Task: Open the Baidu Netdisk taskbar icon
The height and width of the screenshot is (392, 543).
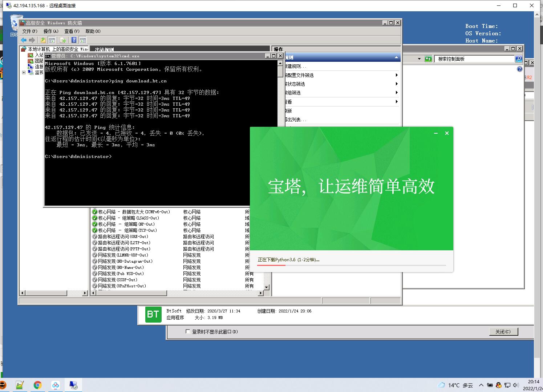Action: 55,385
